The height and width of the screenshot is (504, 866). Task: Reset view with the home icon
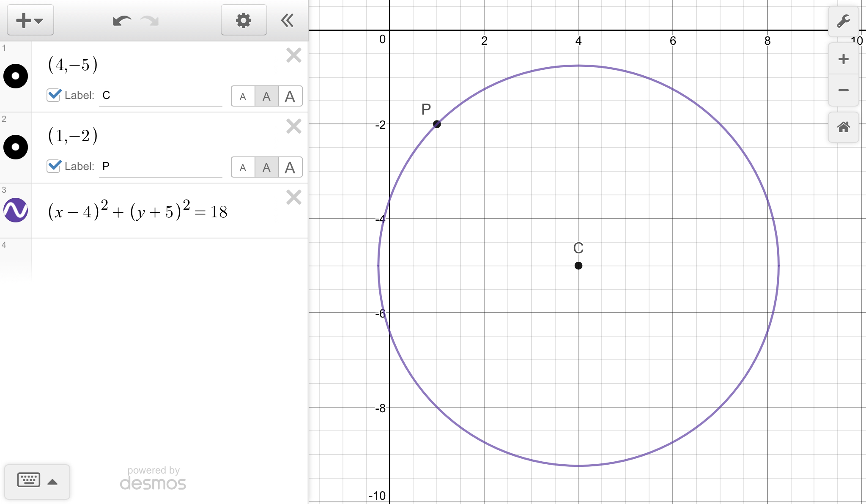click(x=843, y=127)
